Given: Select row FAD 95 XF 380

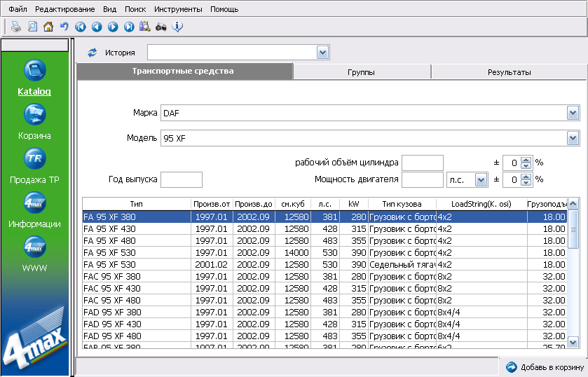Looking at the screenshot, I should click(x=324, y=312).
